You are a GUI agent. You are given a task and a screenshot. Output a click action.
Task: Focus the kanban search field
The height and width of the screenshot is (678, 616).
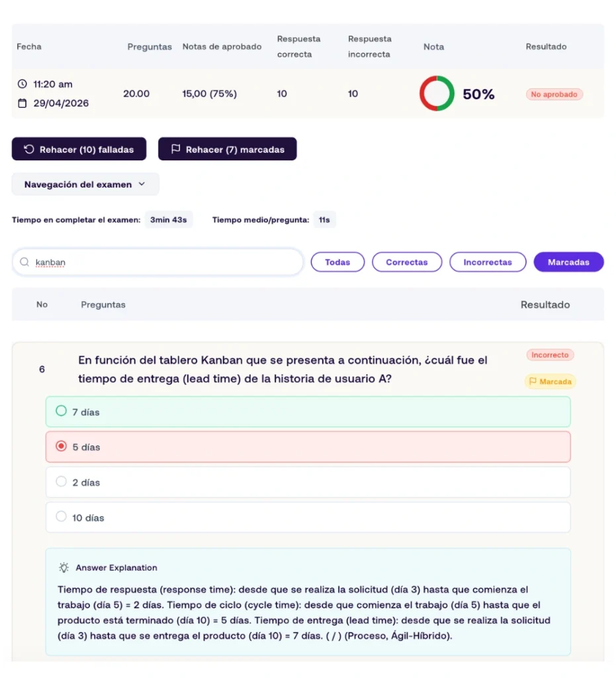tap(158, 262)
